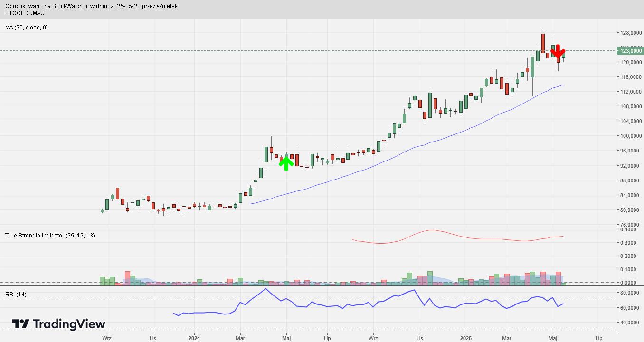Click the 2024 label on time axis
The image size is (644, 342).
(x=194, y=338)
